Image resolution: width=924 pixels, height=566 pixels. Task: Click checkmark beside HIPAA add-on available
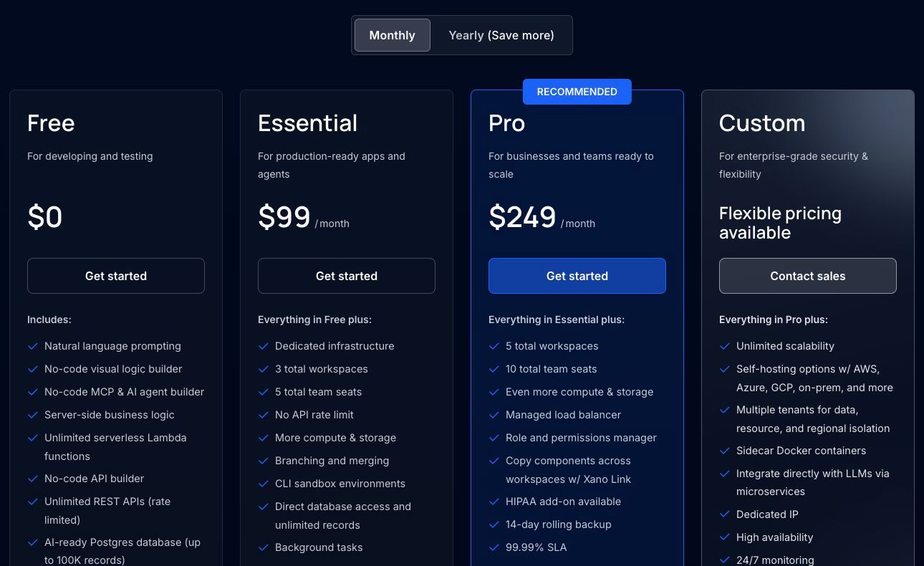tap(494, 502)
